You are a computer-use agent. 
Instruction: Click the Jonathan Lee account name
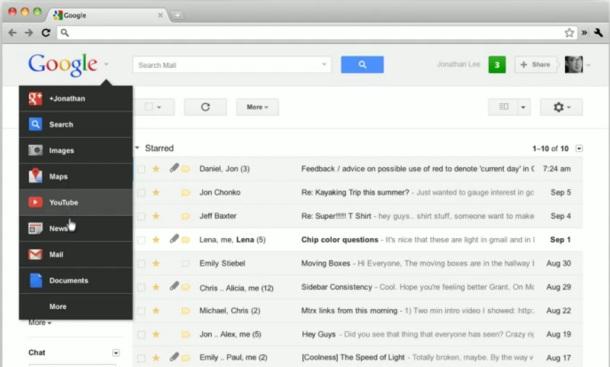coord(458,64)
